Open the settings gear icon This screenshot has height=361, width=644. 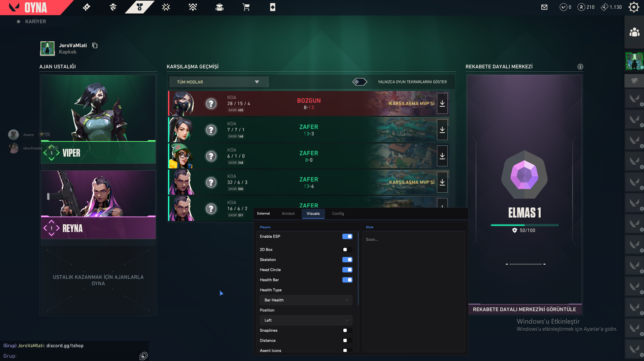tap(634, 7)
